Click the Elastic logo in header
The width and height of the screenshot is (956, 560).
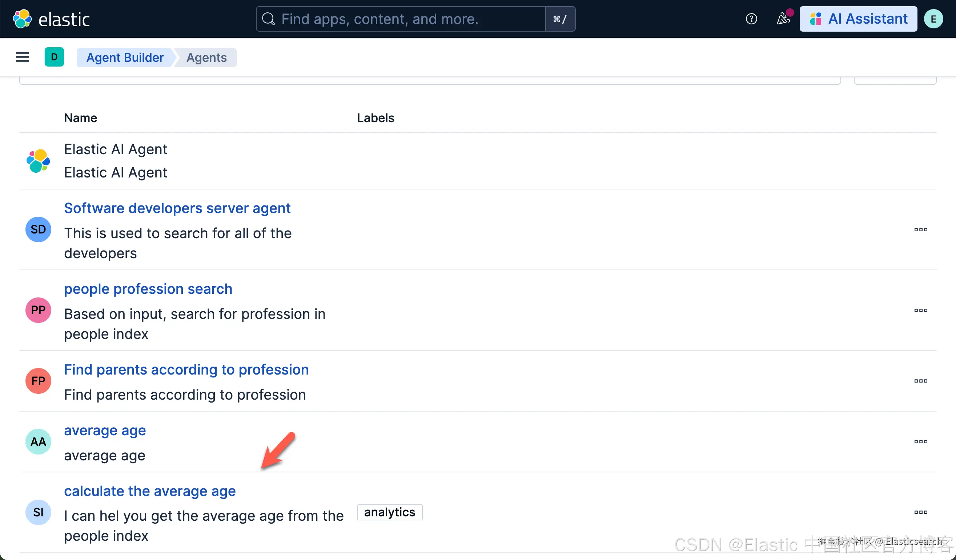[x=51, y=19]
